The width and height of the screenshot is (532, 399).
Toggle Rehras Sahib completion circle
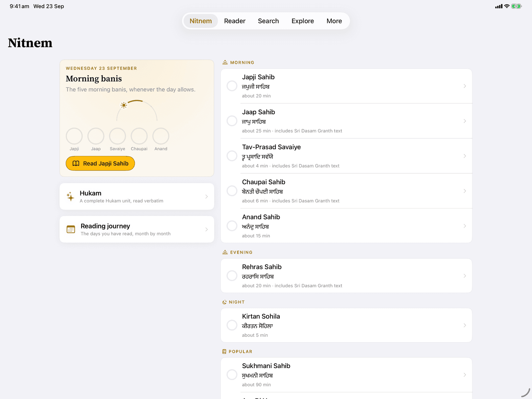coord(232,276)
